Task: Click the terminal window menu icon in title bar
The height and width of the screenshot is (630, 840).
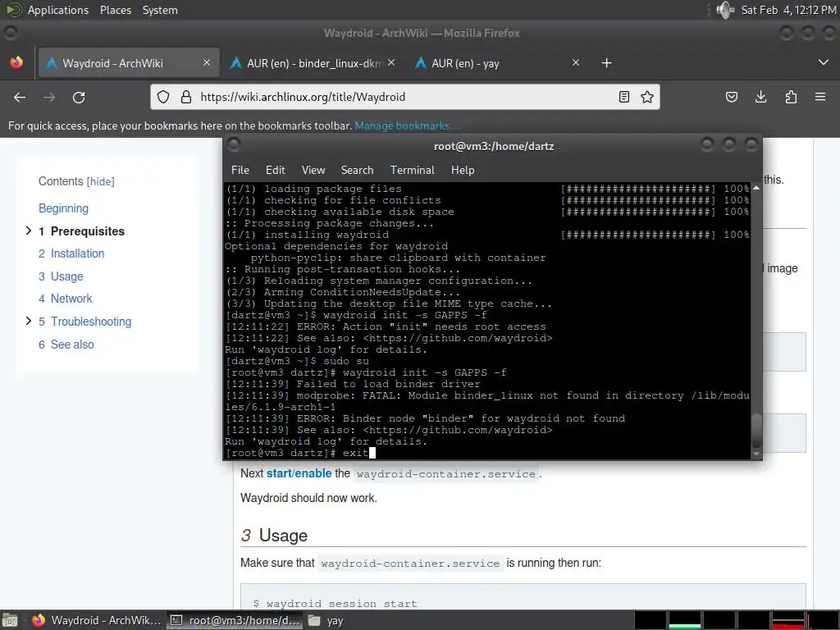Action: coord(234,144)
